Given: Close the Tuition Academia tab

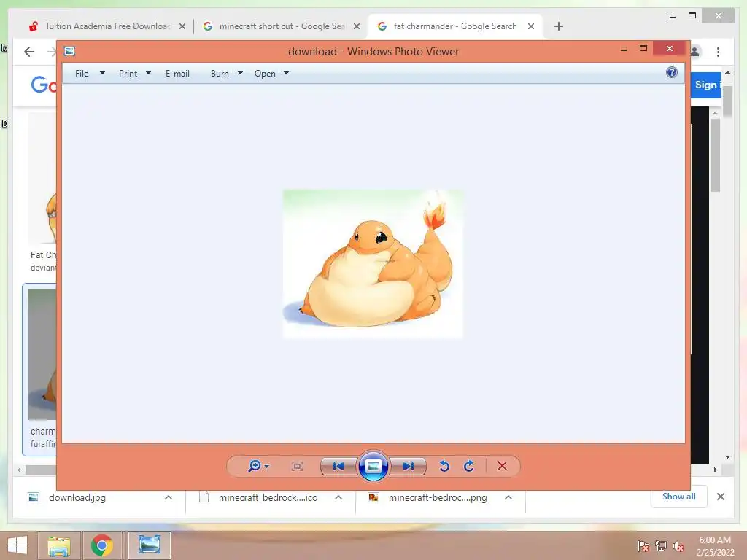Looking at the screenshot, I should click(x=182, y=26).
